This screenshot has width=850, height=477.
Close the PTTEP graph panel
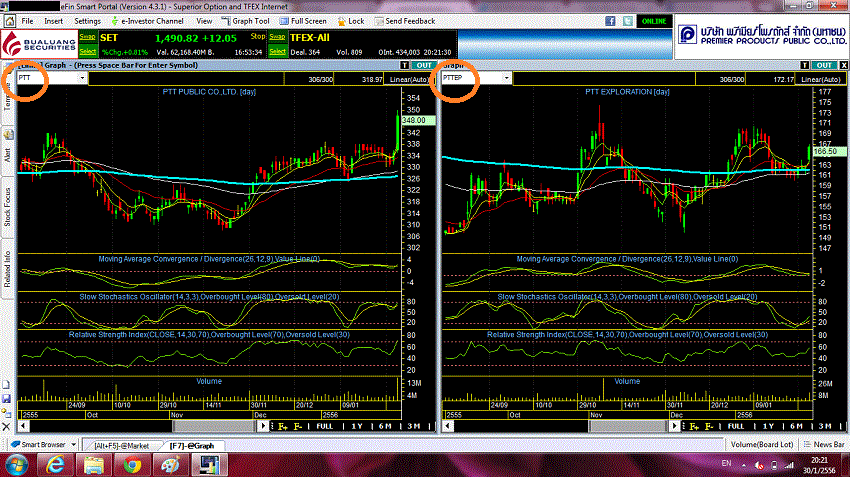(x=843, y=65)
